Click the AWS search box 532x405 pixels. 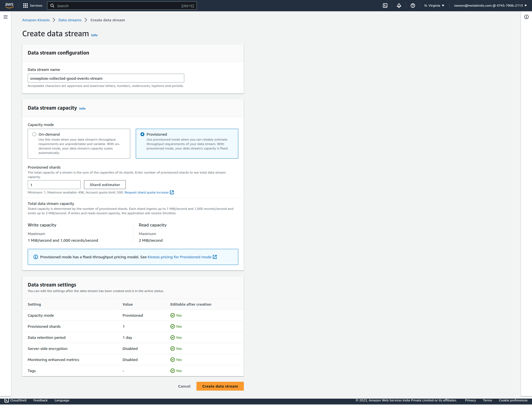coord(122,6)
